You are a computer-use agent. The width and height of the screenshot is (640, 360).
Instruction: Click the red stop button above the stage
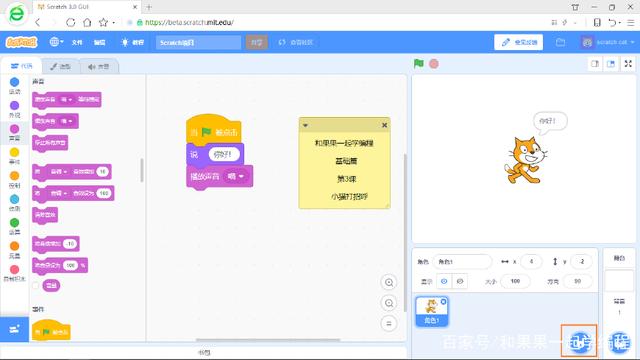(434, 64)
